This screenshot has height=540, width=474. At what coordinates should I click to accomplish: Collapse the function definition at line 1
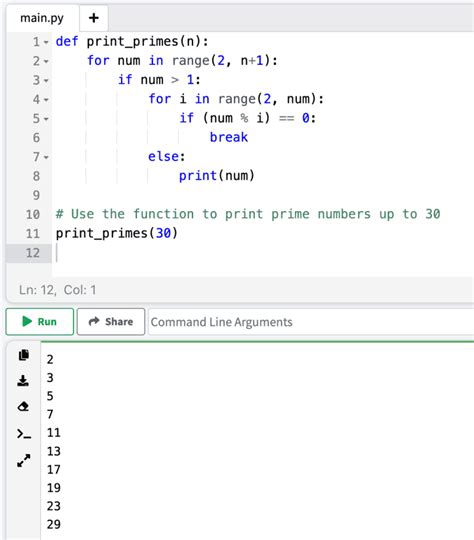click(46, 42)
